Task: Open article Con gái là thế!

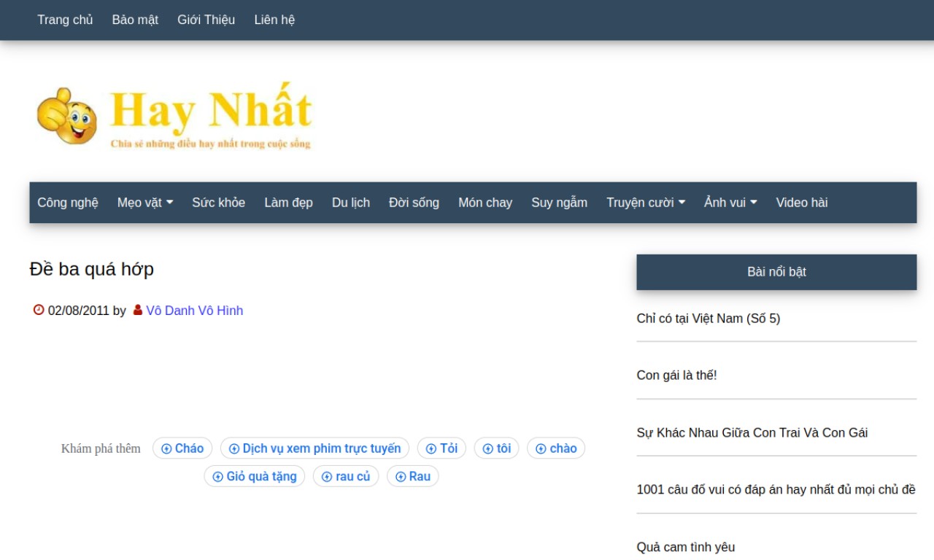Action: (x=676, y=376)
